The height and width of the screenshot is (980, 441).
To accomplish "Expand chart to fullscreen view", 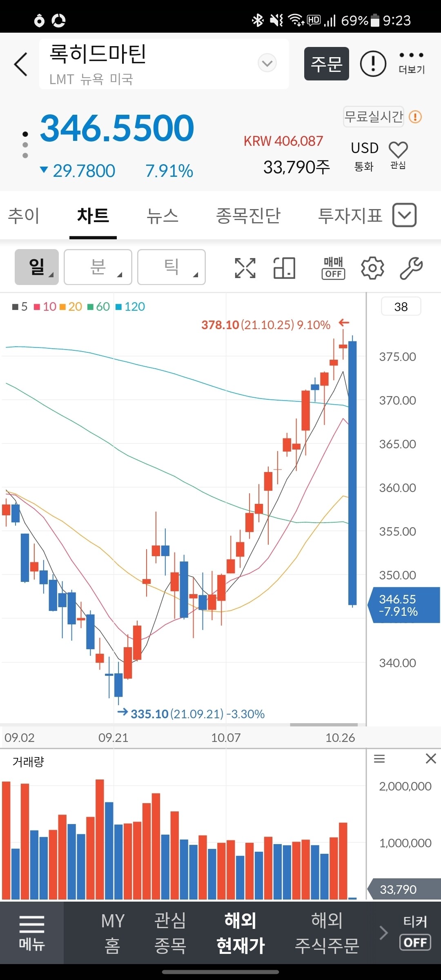I will (245, 268).
